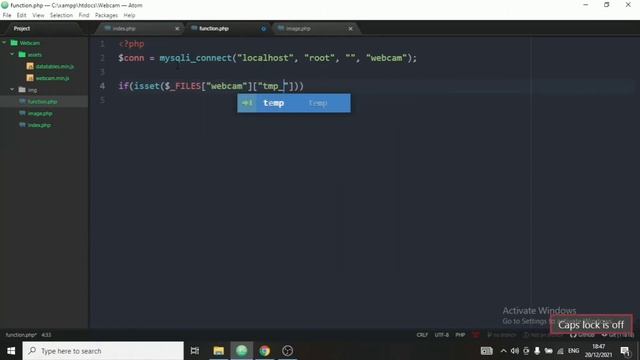Viewport: 640px width, 360px height.
Task: Switch to the image.php editor tab
Action: click(x=314, y=29)
